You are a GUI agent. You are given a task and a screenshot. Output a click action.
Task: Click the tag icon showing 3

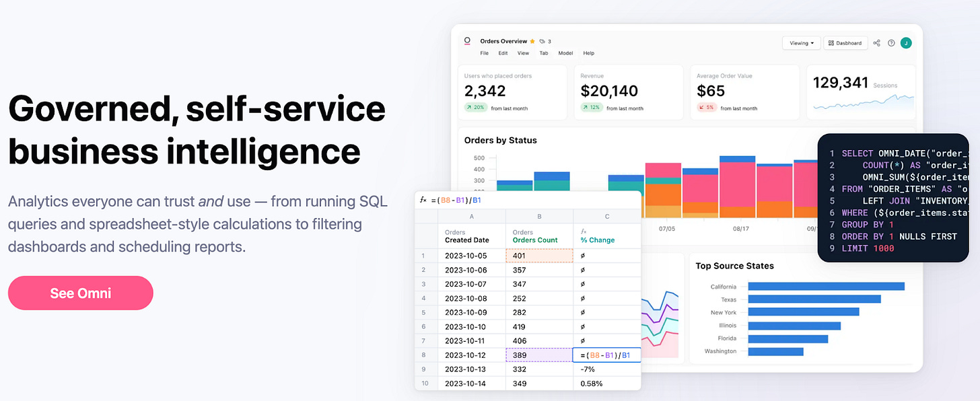coord(545,42)
